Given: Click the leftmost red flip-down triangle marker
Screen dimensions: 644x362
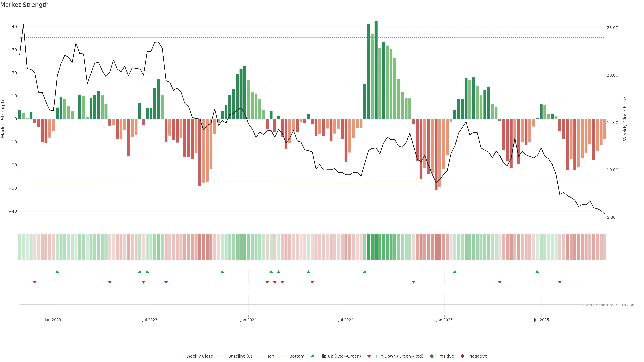Looking at the screenshot, I should click(x=35, y=282).
